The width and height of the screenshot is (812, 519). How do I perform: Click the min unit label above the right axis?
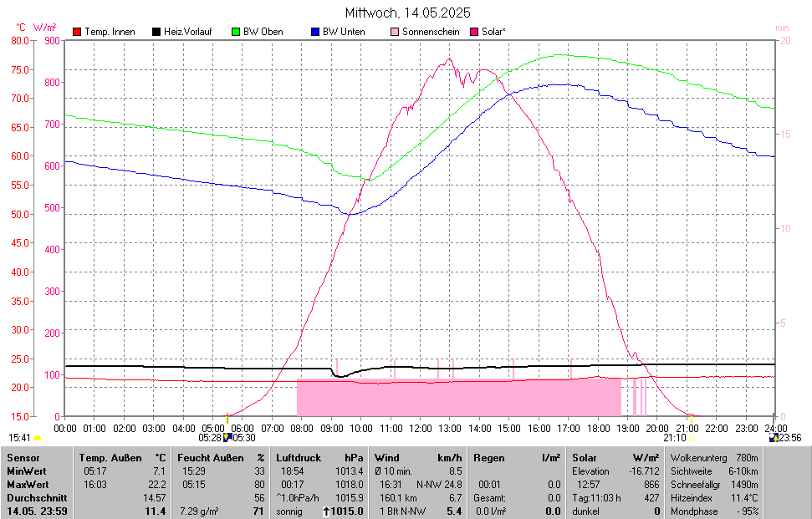pyautogui.click(x=782, y=28)
